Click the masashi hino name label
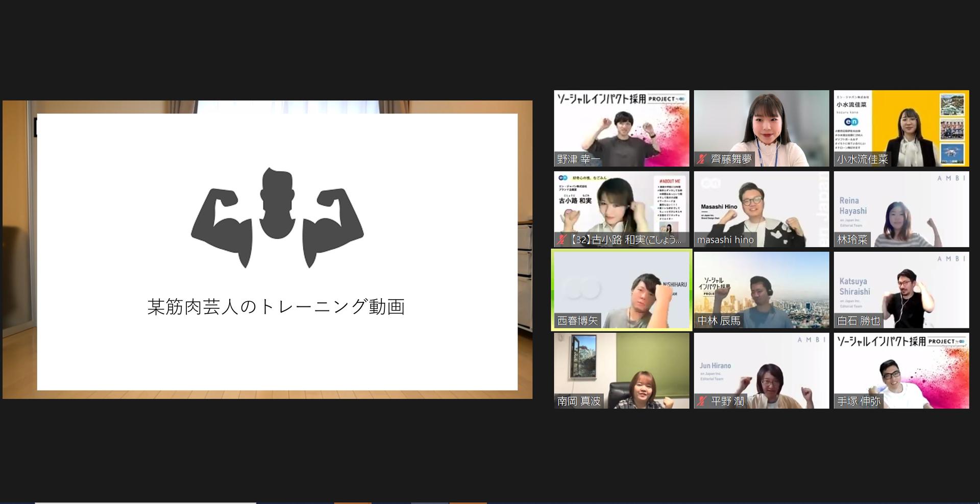 click(x=725, y=240)
